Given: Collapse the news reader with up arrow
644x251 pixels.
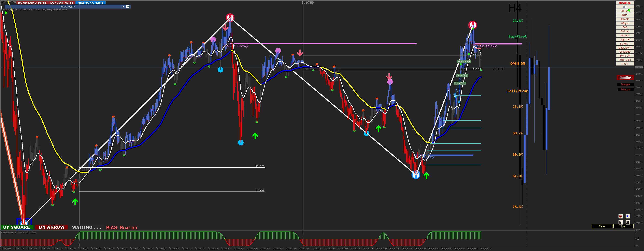Looking at the screenshot, I should coord(123,6).
